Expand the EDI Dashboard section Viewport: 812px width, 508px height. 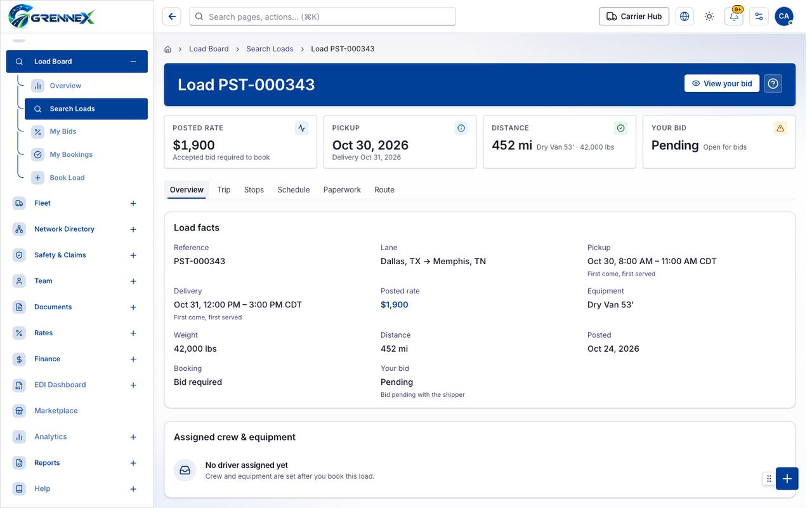click(133, 385)
